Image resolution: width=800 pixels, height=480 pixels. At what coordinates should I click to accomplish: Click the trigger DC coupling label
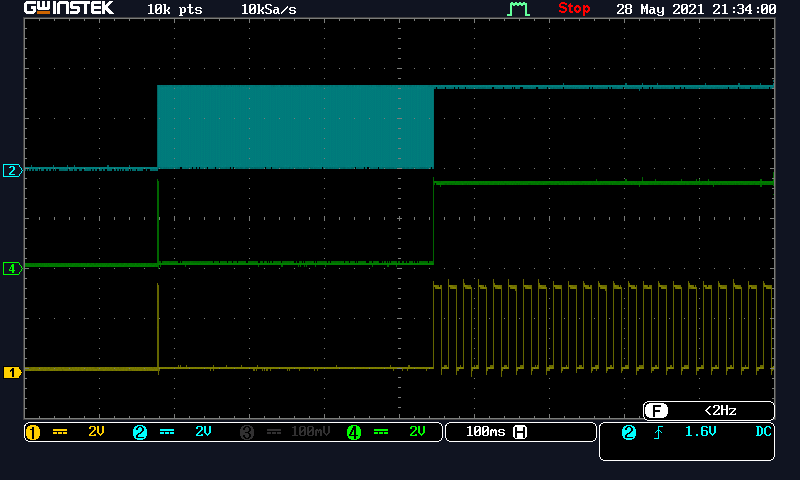click(x=763, y=432)
